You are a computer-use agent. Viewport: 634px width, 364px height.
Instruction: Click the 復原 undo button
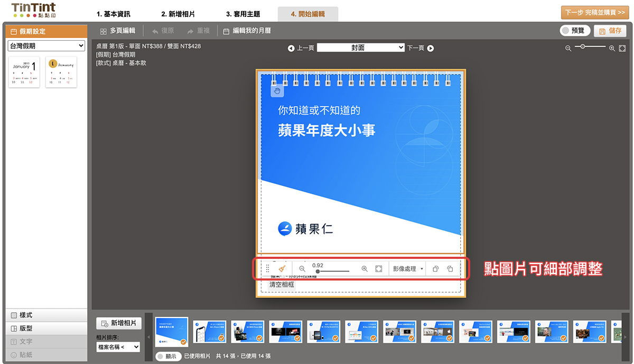[163, 31]
